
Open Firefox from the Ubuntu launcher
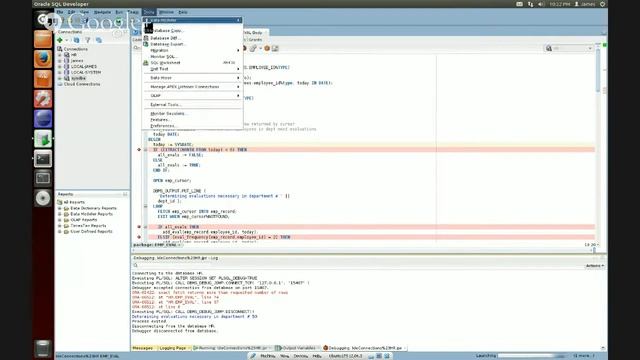43,59
